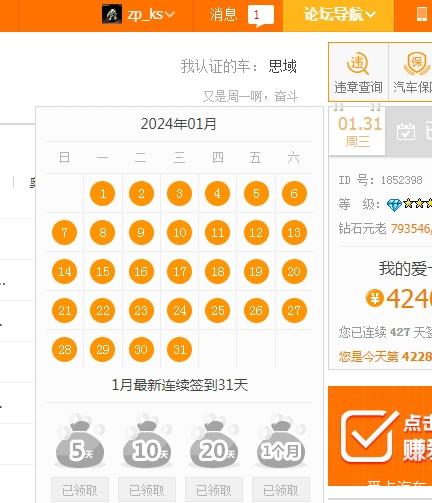Open the 违章查询 violation lookup icon
Image resolution: width=432 pixels, height=503 pixels.
[359, 72]
